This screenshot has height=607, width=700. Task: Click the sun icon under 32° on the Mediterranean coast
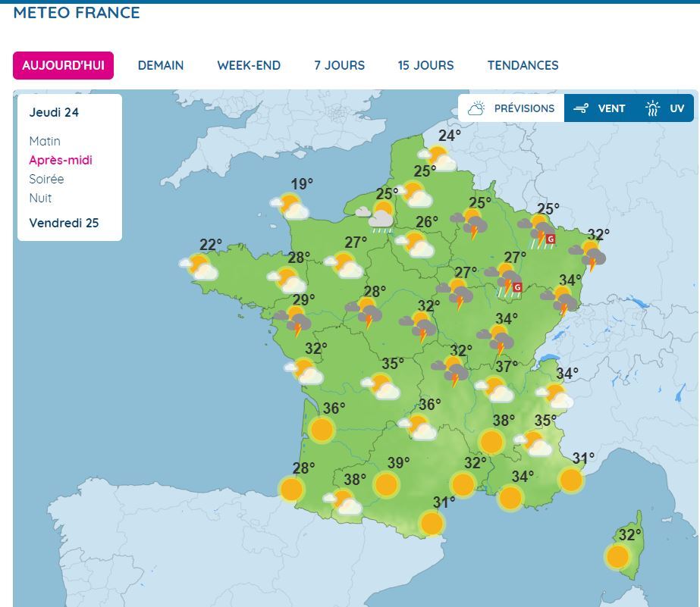point(463,484)
